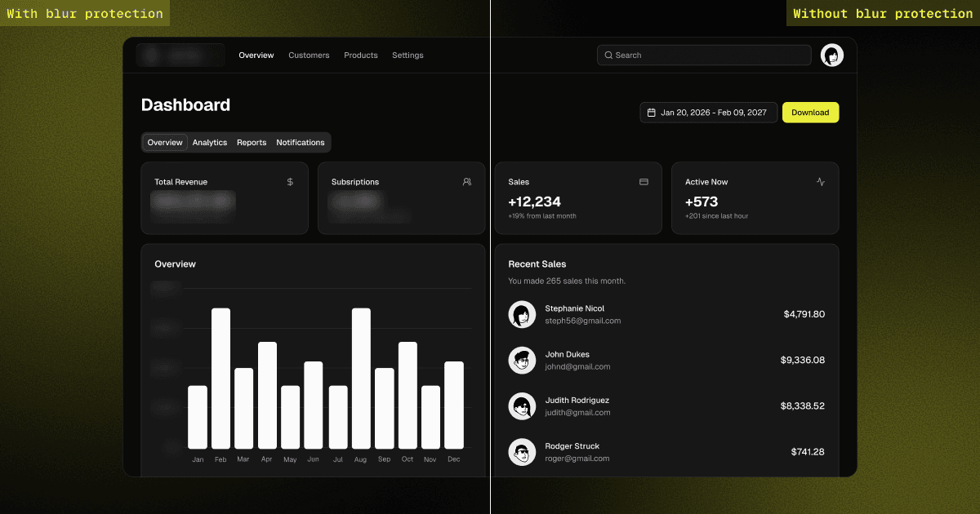980x514 pixels.
Task: Click the activity pulse icon on Active Now
Action: pos(821,182)
